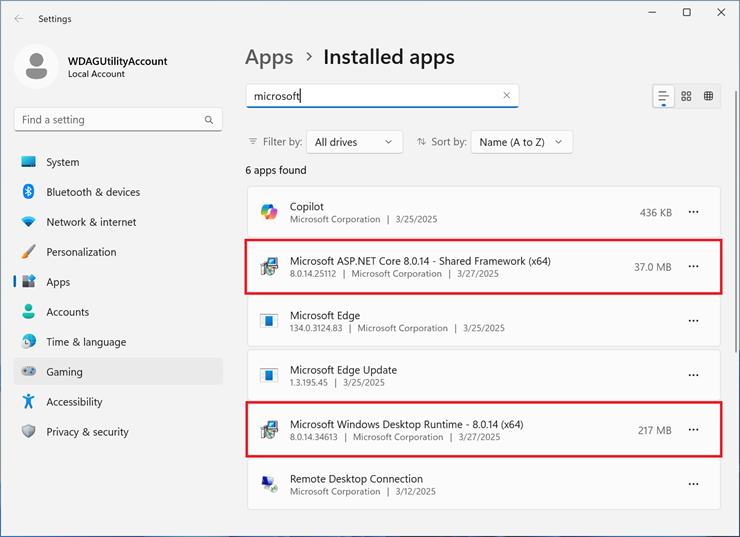The image size is (740, 537).
Task: Open more options for Copilot
Action: point(693,212)
